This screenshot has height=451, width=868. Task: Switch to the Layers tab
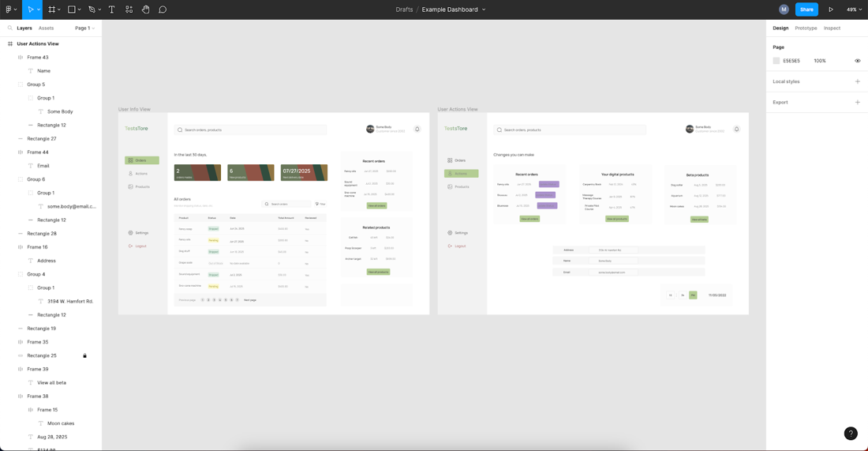pos(24,28)
